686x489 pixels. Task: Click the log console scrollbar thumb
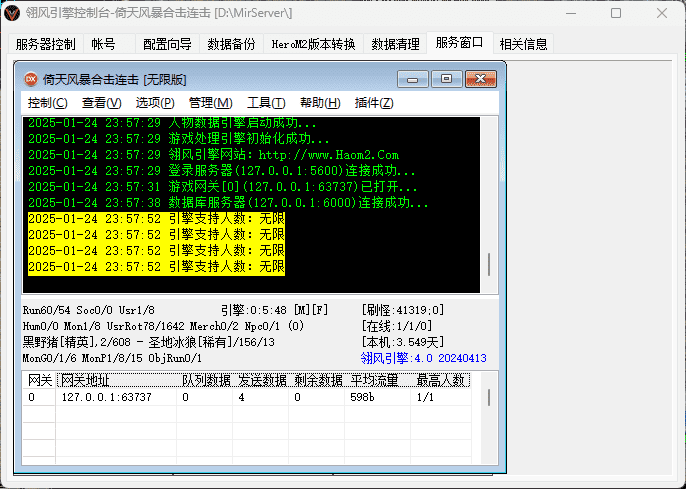point(489,264)
